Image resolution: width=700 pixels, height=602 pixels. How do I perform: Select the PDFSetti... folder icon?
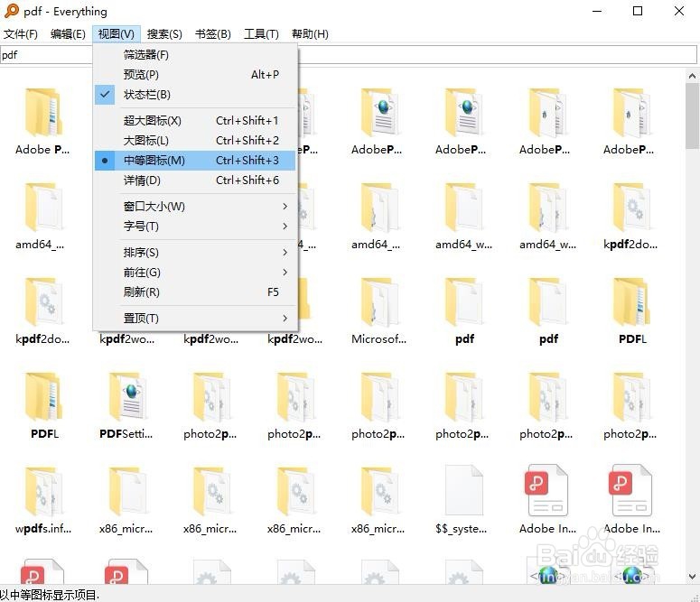(127, 397)
